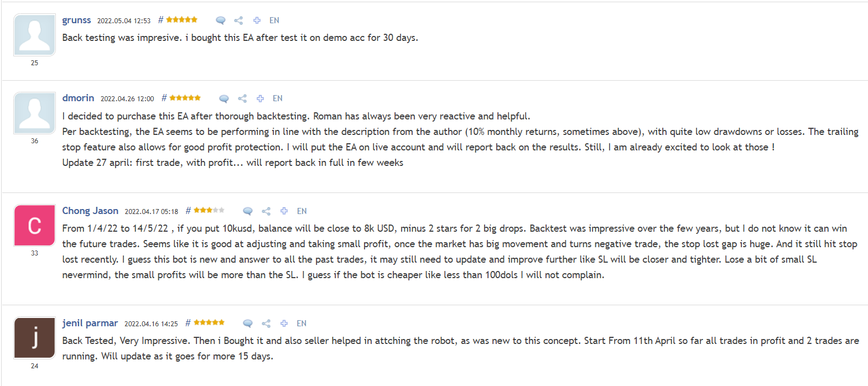Open grunss's profile
This screenshot has width=868, height=386.
pyautogui.click(x=76, y=20)
